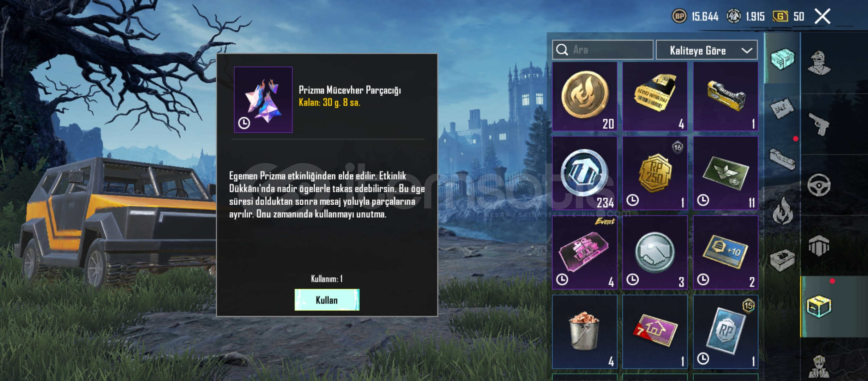Select the pink Event ticket item

[585, 253]
